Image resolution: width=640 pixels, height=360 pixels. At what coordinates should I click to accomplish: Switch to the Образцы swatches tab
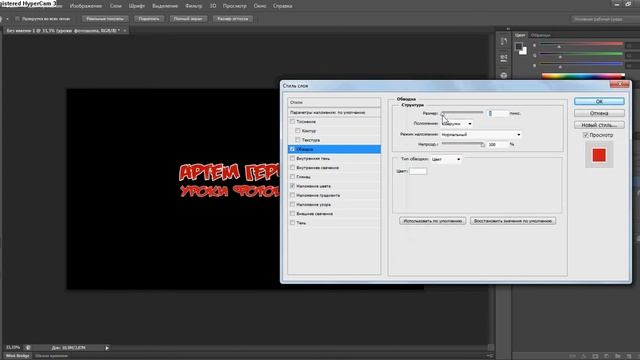[540, 35]
